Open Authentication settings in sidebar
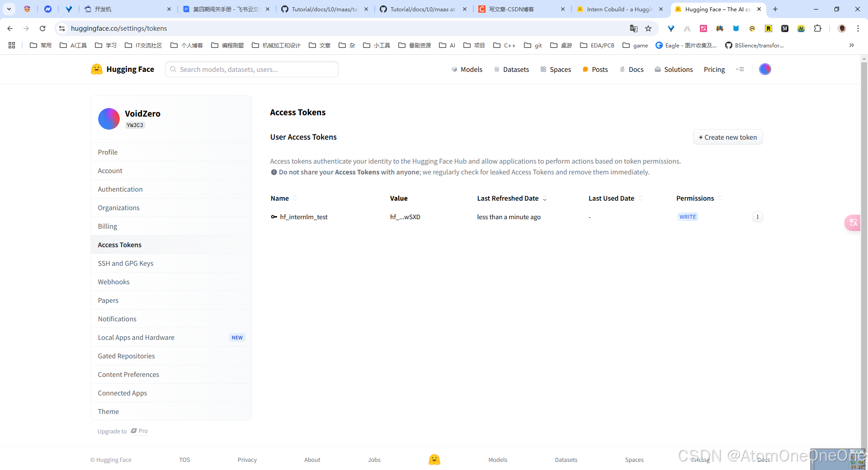The width and height of the screenshot is (868, 470). pos(171,189)
